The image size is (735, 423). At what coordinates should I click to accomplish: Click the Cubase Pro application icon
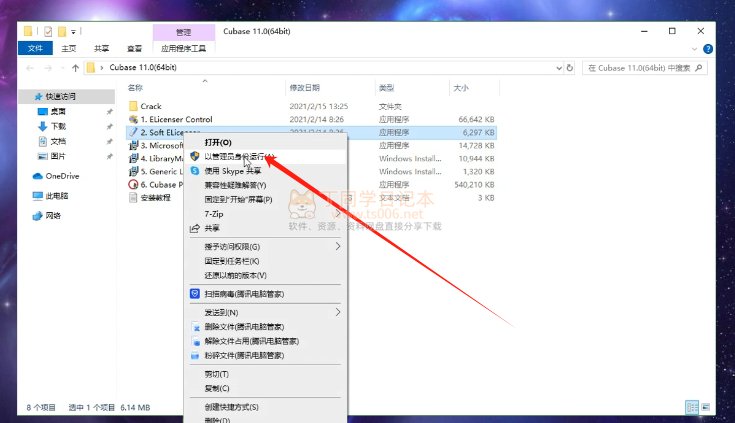coord(133,185)
